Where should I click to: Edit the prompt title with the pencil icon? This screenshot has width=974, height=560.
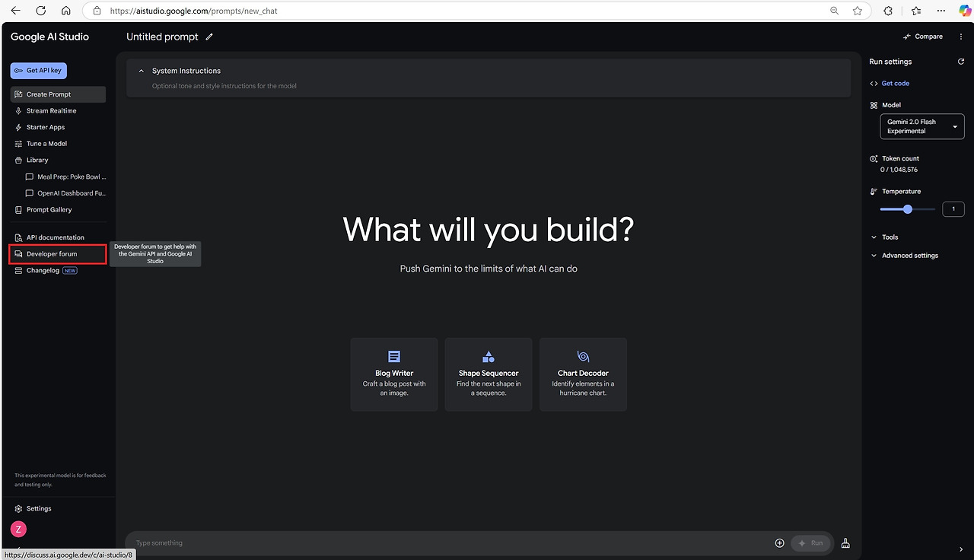(209, 37)
